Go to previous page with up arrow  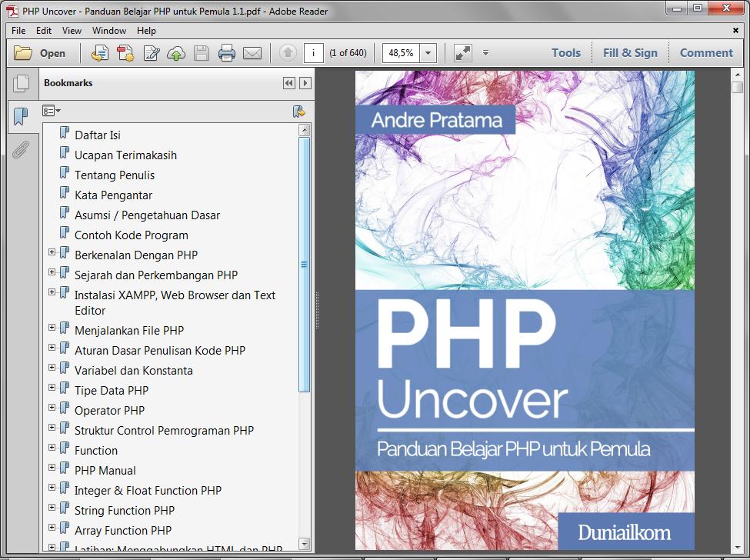point(288,52)
